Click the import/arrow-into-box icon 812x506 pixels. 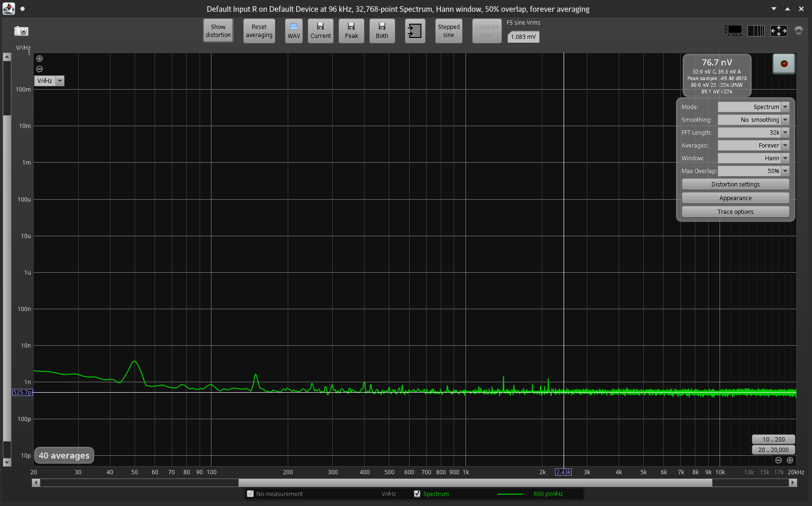click(415, 31)
